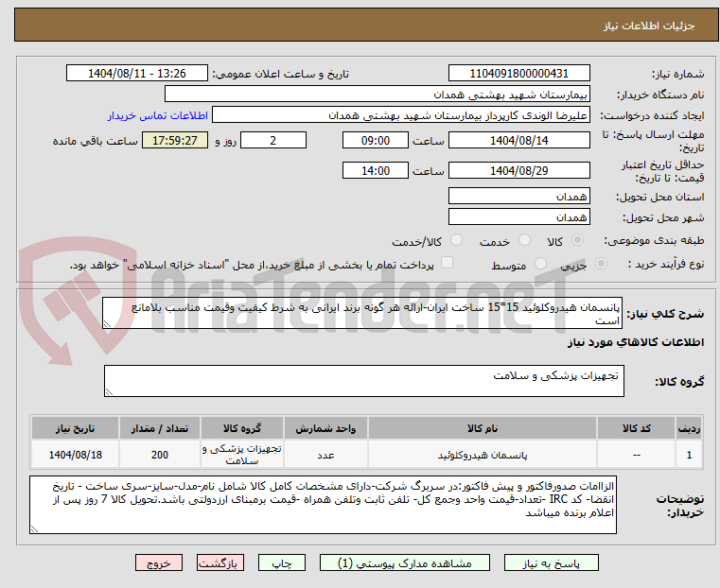
Task: Click the resize handle of شرح کلی نیاز box
Action: [x=108, y=324]
